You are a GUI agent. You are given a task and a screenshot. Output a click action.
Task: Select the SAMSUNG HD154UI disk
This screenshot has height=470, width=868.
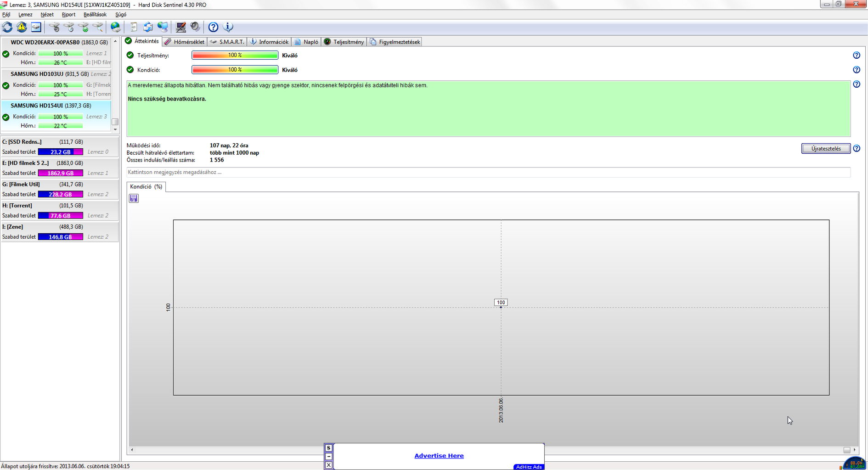tap(56, 116)
